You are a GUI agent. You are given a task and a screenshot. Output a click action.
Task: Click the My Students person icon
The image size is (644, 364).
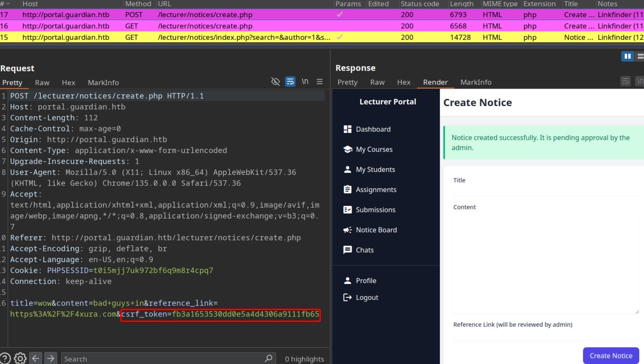point(347,169)
